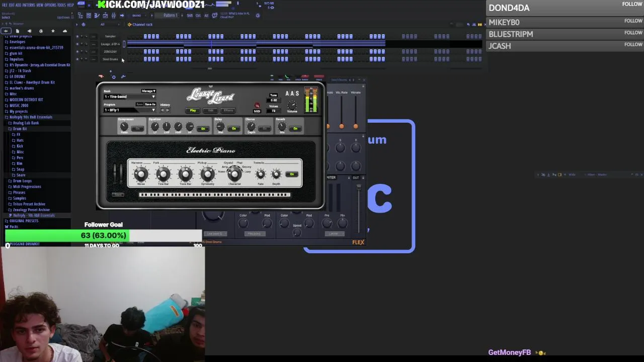Click the browser files tab icon
The width and height of the screenshot is (644, 362).
[x=18, y=31]
